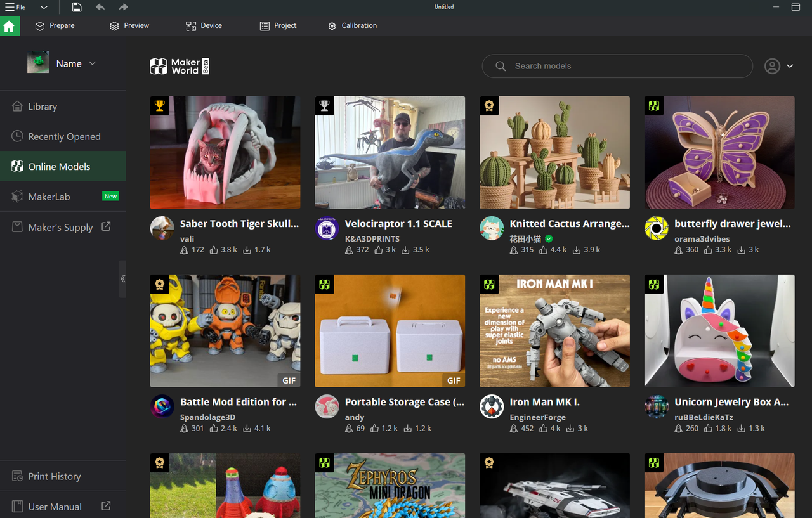Click the author name orama3dvibes
The width and height of the screenshot is (812, 518).
[702, 239]
